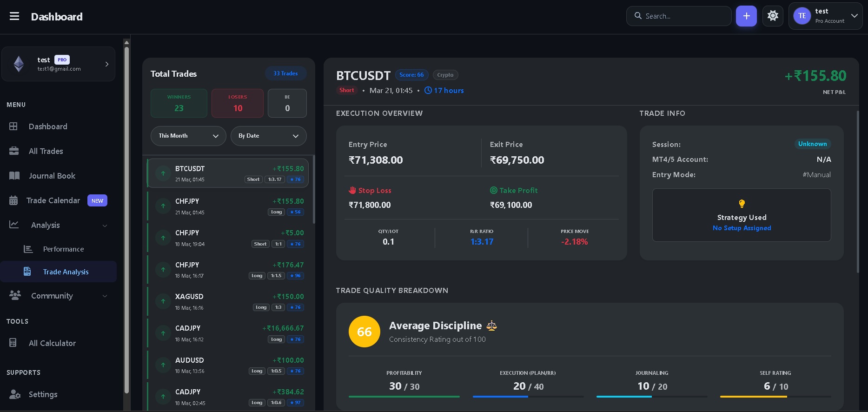The image size is (868, 412).
Task: Expand the Analysis submenu chevron
Action: click(x=105, y=226)
